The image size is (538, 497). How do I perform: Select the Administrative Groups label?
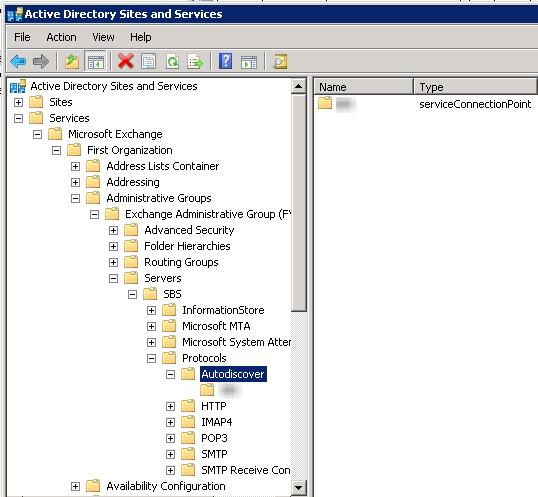point(159,198)
